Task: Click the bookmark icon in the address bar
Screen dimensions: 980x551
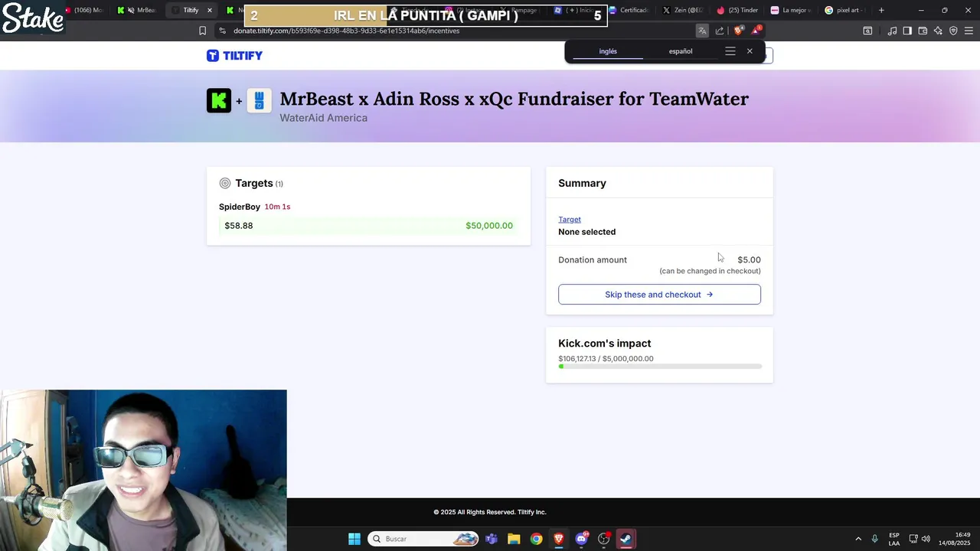Action: point(202,31)
